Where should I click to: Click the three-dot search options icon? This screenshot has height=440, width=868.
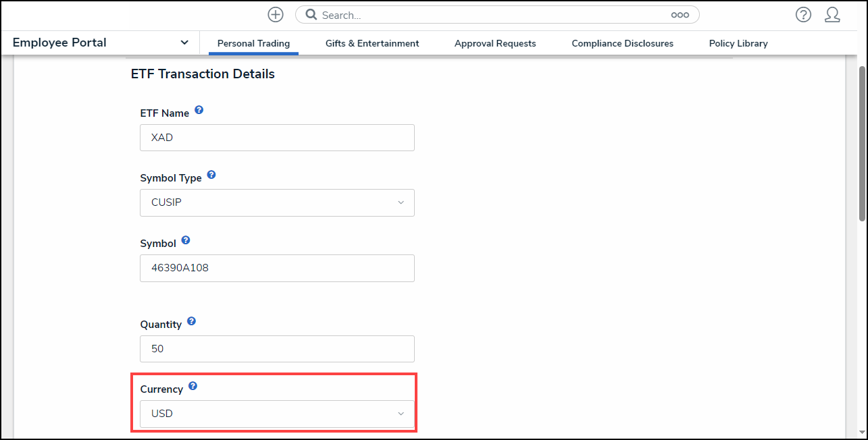[680, 15]
